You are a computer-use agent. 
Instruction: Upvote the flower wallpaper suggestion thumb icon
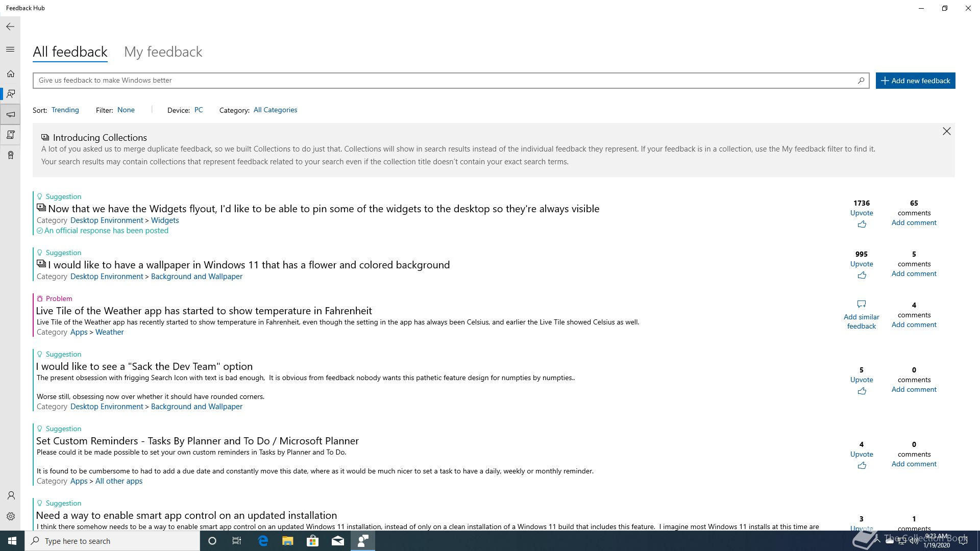pos(862,275)
